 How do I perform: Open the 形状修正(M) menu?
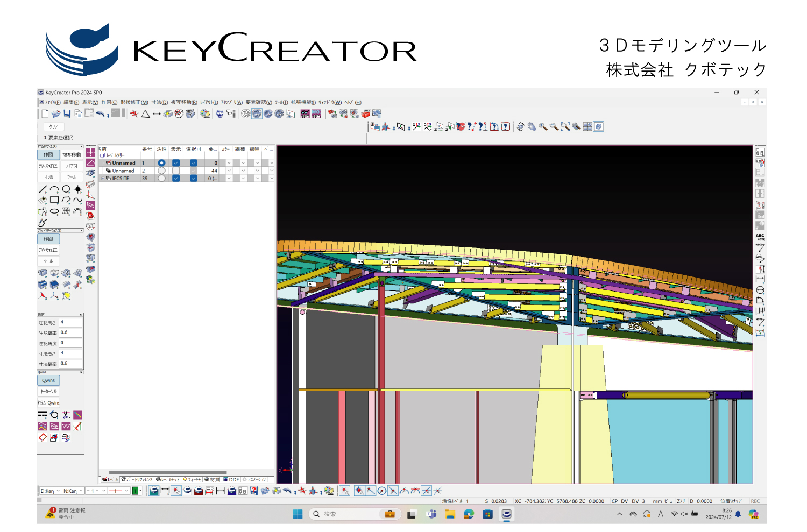point(134,102)
